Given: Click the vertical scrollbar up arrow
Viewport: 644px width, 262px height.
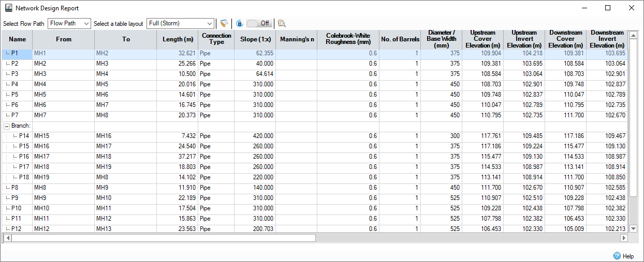Looking at the screenshot, I should pyautogui.click(x=632, y=35).
